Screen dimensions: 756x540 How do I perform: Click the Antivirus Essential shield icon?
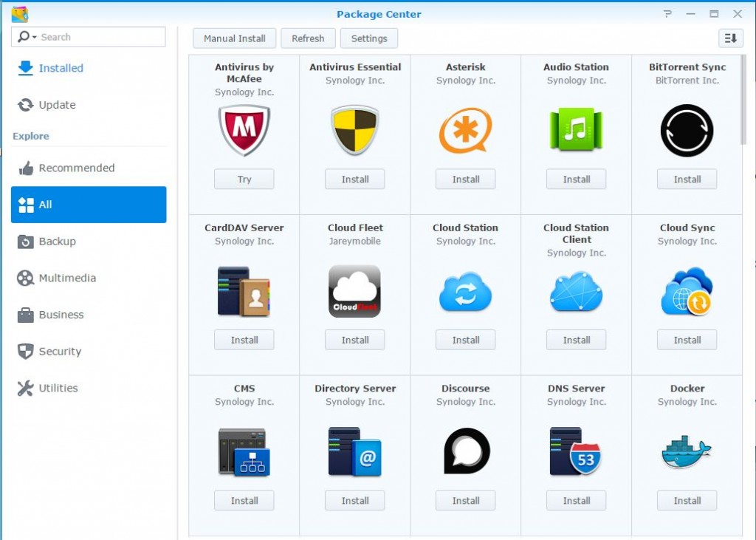(x=355, y=130)
